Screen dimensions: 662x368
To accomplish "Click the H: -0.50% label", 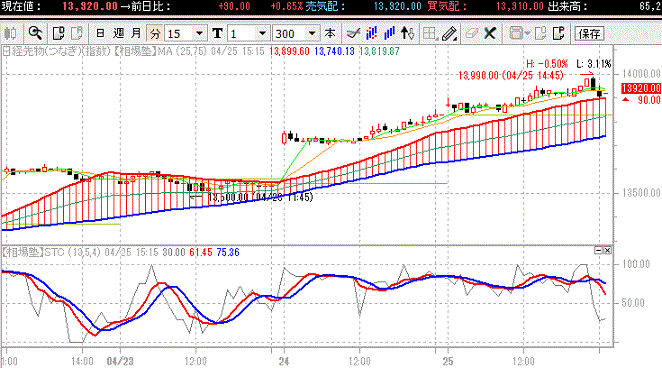I will point(547,64).
